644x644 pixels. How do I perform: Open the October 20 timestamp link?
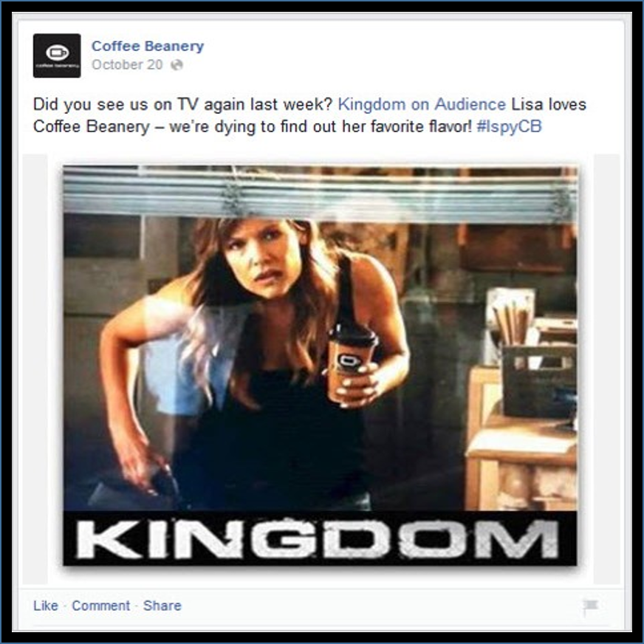click(x=127, y=65)
